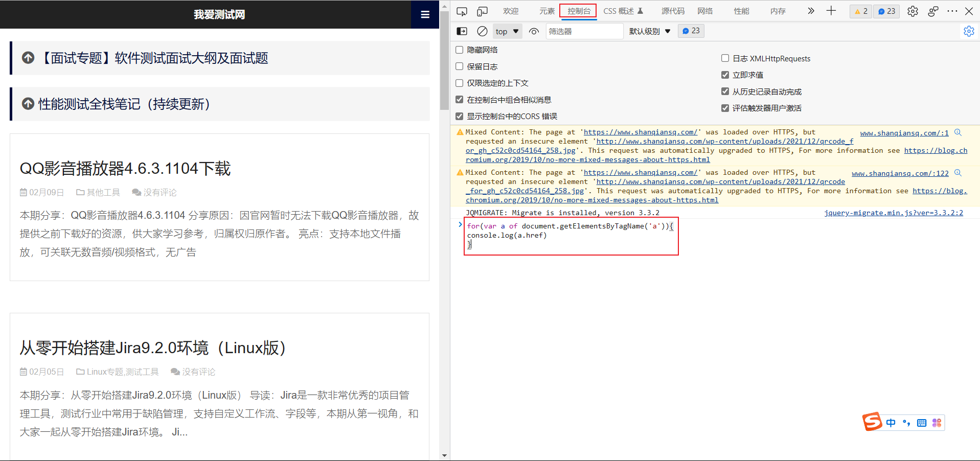
Task: Click the Sogou input method S logo
Action: pyautogui.click(x=872, y=422)
